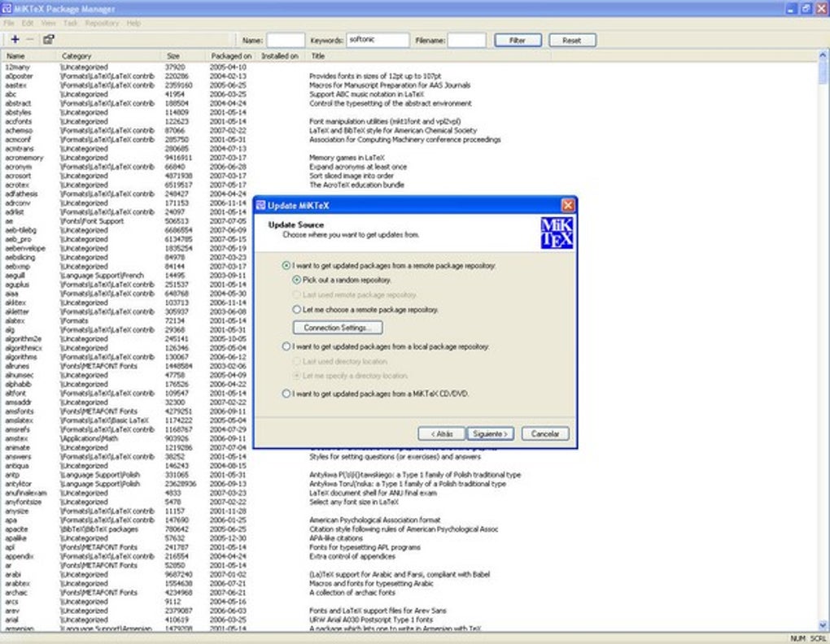Sort by the Title column header
Image resolution: width=830 pixels, height=644 pixels.
(x=428, y=56)
